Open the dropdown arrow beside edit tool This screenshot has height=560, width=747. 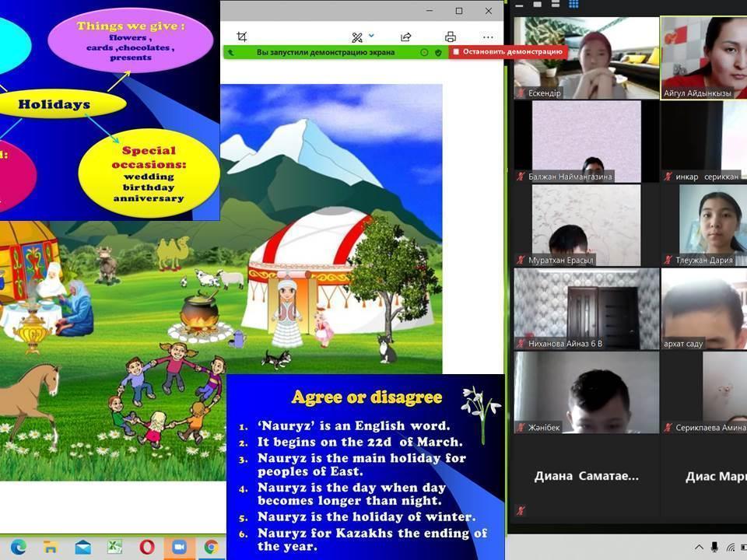[371, 36]
